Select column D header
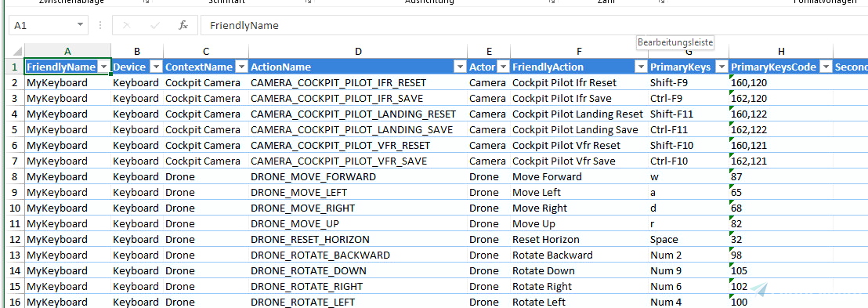 tap(358, 52)
